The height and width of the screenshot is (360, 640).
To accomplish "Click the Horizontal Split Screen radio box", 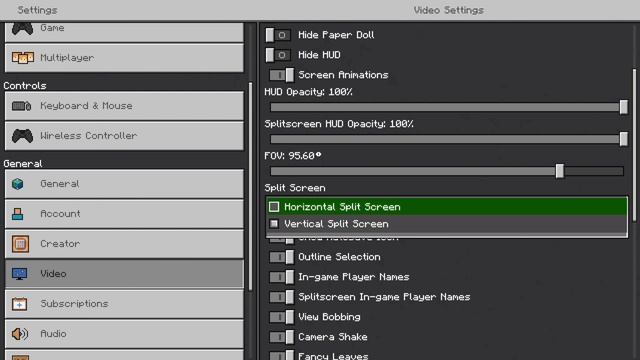I will click(x=274, y=207).
